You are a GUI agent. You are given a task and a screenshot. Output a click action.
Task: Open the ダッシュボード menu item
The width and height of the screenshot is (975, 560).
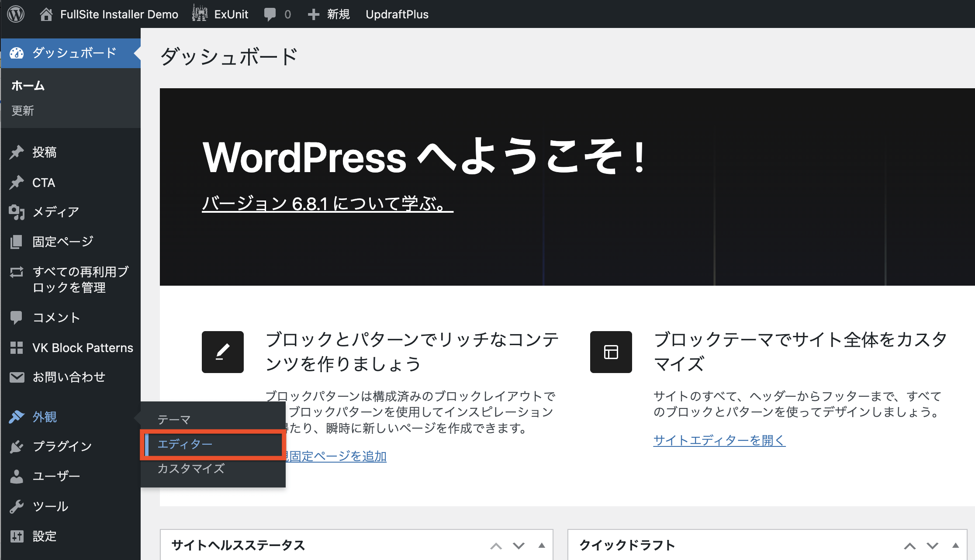tap(71, 53)
